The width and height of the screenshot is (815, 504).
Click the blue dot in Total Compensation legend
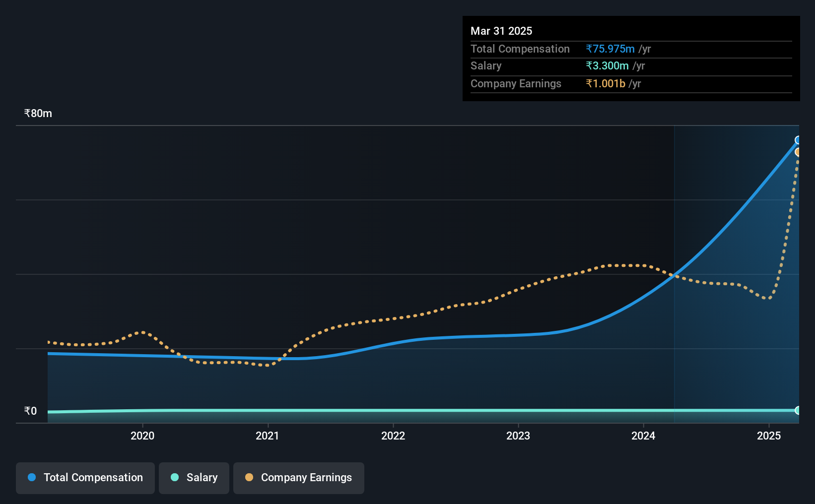32,477
